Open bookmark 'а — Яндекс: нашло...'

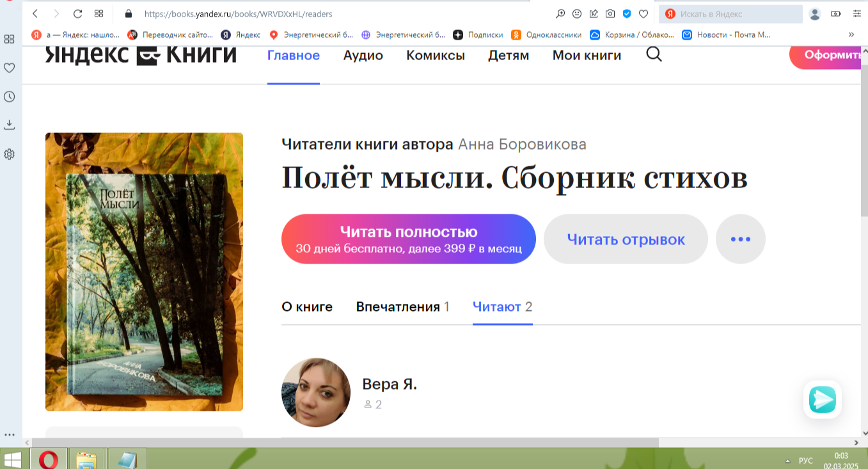click(75, 35)
